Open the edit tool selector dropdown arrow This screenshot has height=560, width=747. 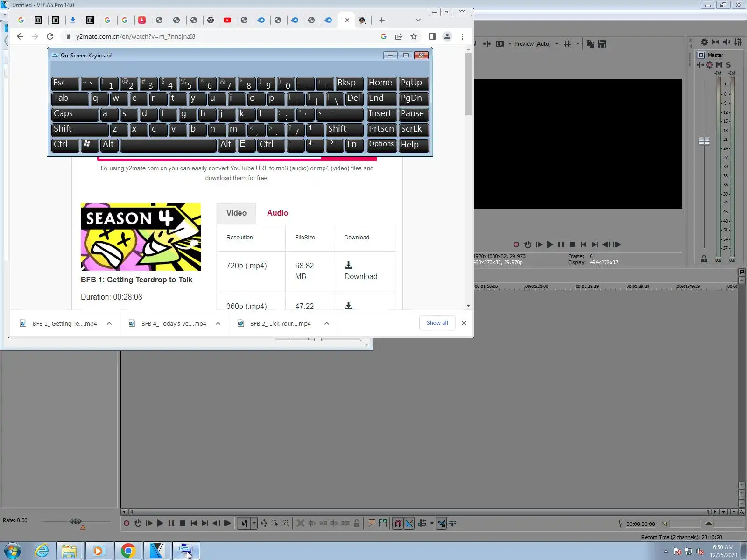(x=254, y=524)
